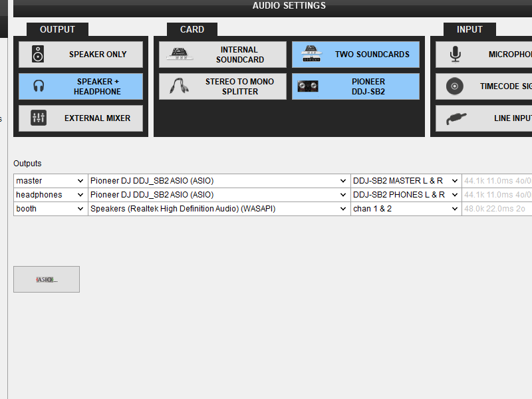Click the timecode vinyl disc icon
This screenshot has width=532, height=399.
point(455,86)
